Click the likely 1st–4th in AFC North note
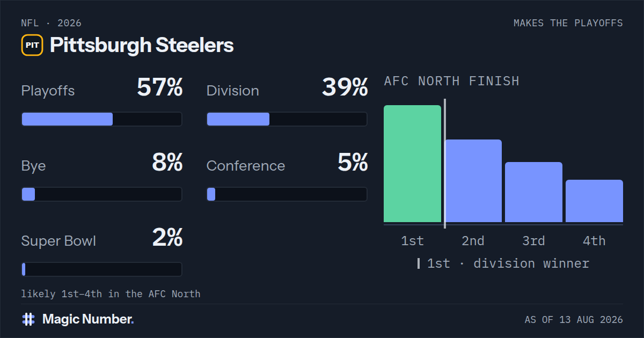 click(x=111, y=294)
